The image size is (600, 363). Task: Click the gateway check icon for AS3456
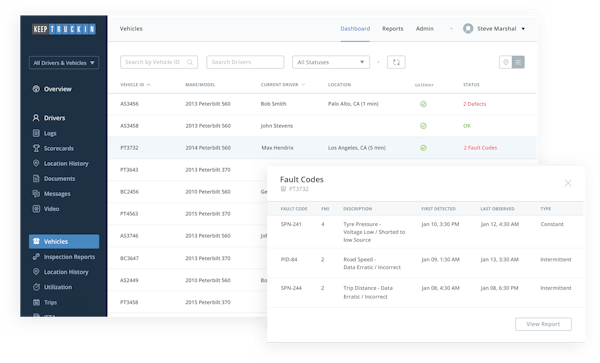423,104
